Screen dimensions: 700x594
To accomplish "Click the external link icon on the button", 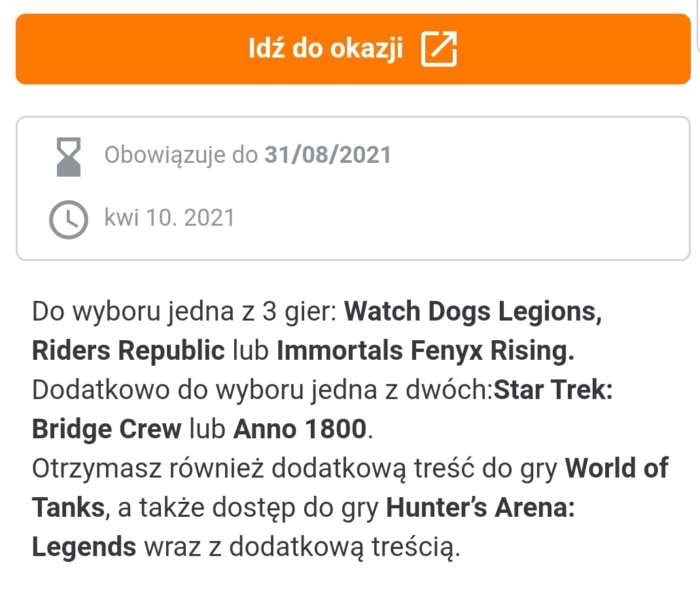I will 439,50.
